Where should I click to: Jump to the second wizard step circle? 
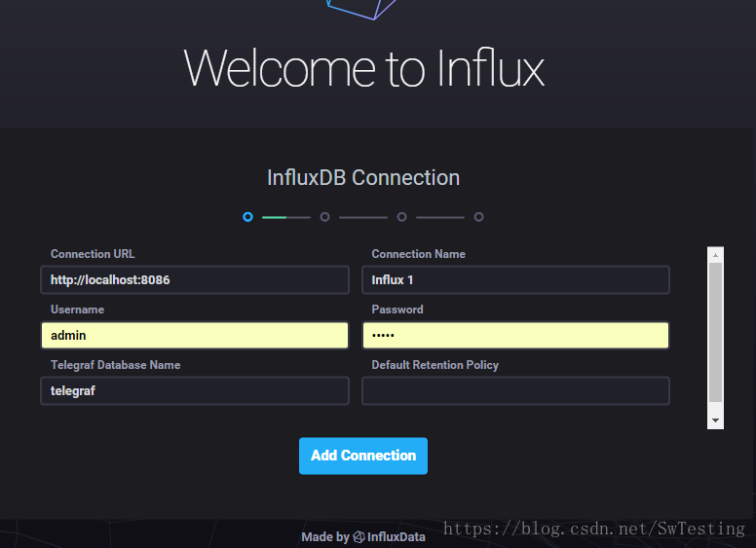coord(325,217)
